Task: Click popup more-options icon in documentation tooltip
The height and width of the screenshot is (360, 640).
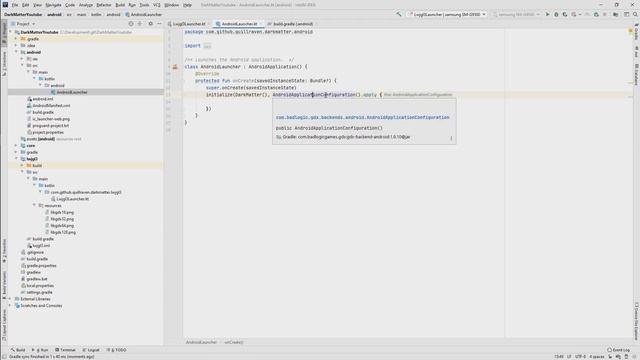Action: [x=451, y=138]
